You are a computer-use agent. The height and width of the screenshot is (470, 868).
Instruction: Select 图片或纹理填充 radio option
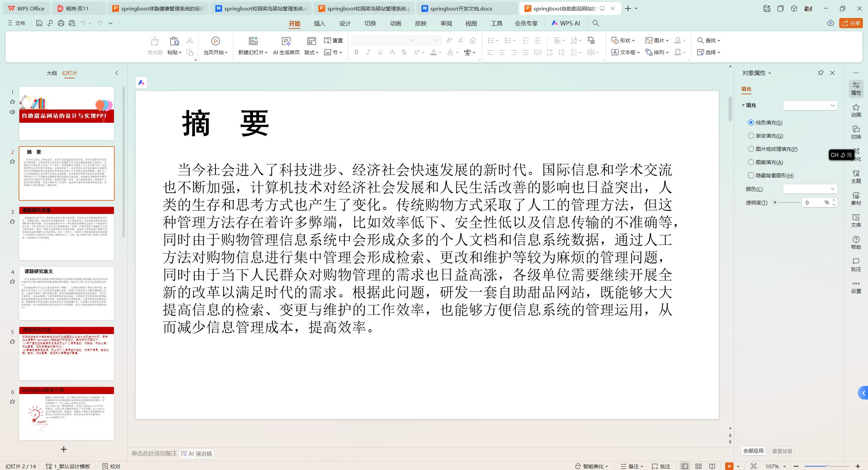coord(751,149)
